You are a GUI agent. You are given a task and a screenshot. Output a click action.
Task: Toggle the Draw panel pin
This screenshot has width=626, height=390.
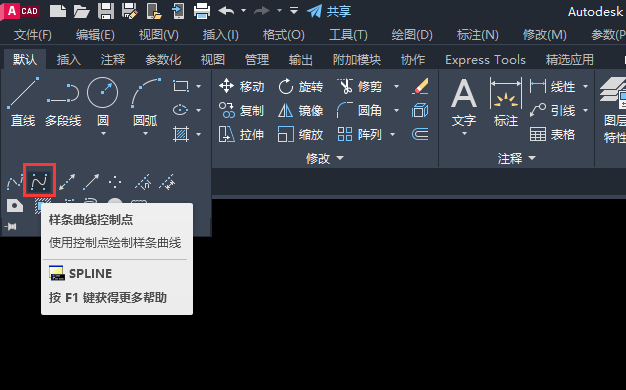tap(12, 226)
